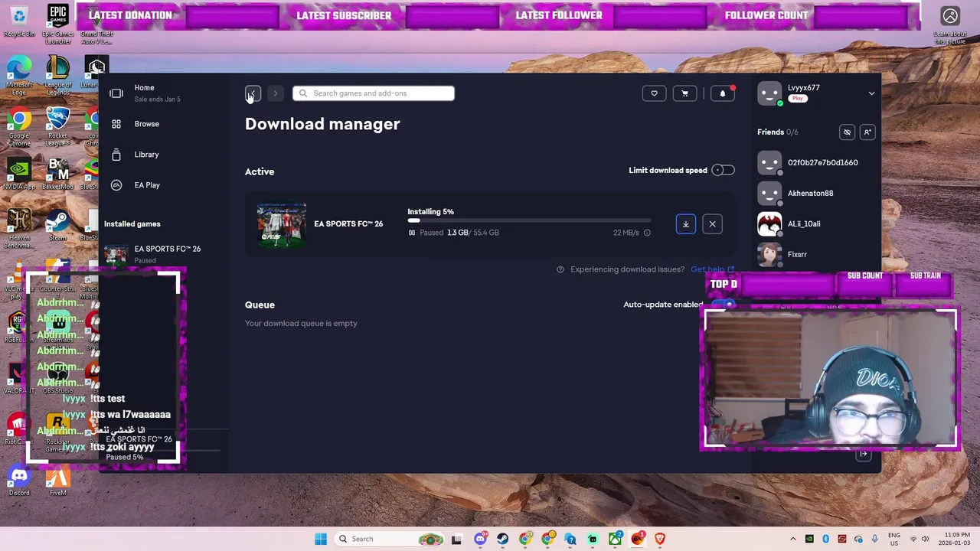The width and height of the screenshot is (980, 551).
Task: Open Discord from the taskbar
Action: click(x=480, y=539)
